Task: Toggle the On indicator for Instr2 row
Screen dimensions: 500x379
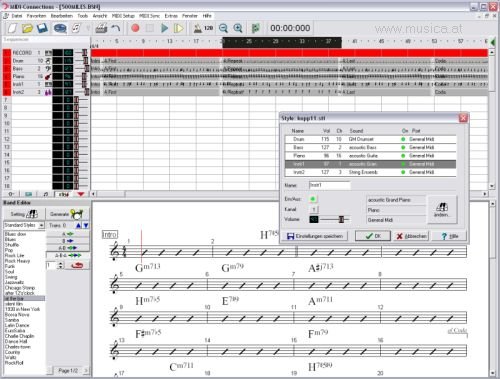Action: click(403, 172)
